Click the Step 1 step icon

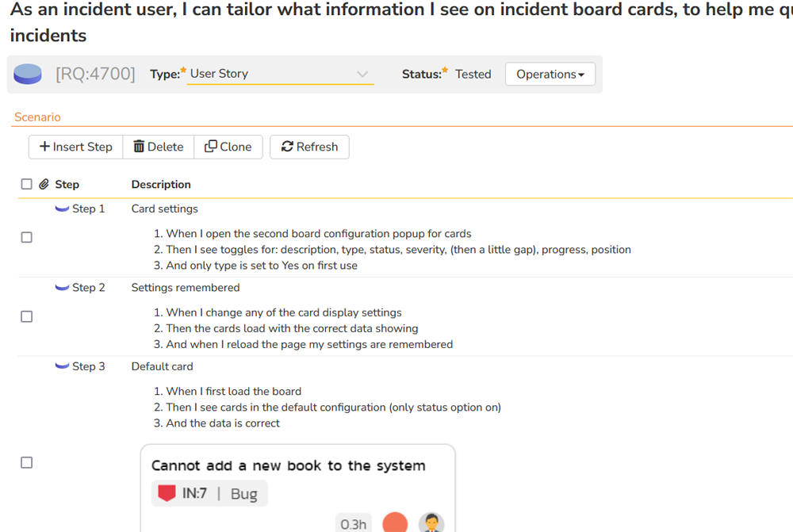pyautogui.click(x=62, y=209)
